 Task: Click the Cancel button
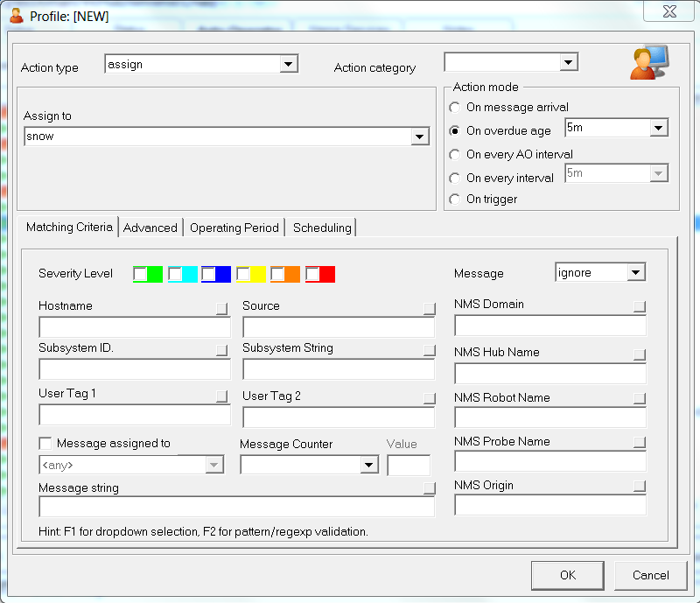tap(650, 576)
